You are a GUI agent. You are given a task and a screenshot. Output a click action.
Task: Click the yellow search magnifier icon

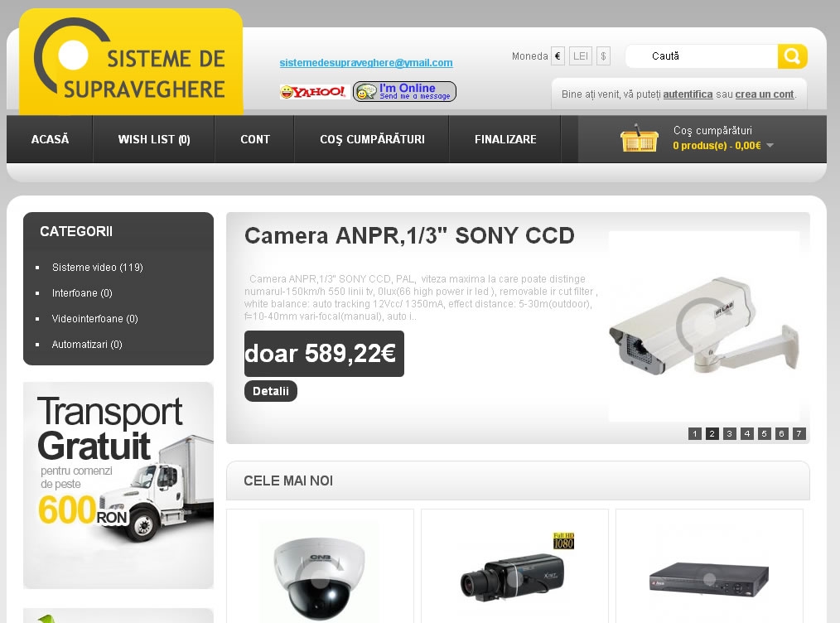[x=792, y=56]
